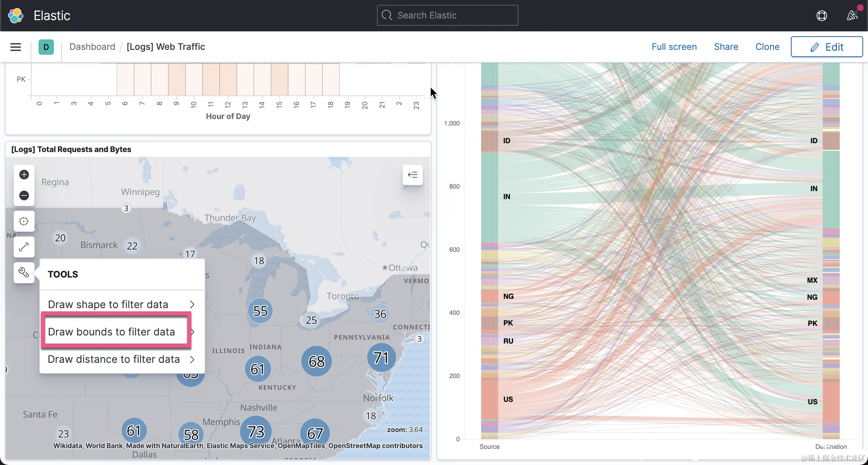Click the Full screen link
The width and height of the screenshot is (868, 465).
pyautogui.click(x=674, y=47)
